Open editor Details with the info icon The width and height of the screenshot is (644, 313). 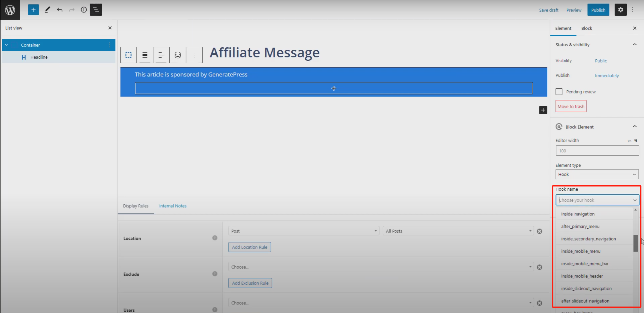(83, 10)
